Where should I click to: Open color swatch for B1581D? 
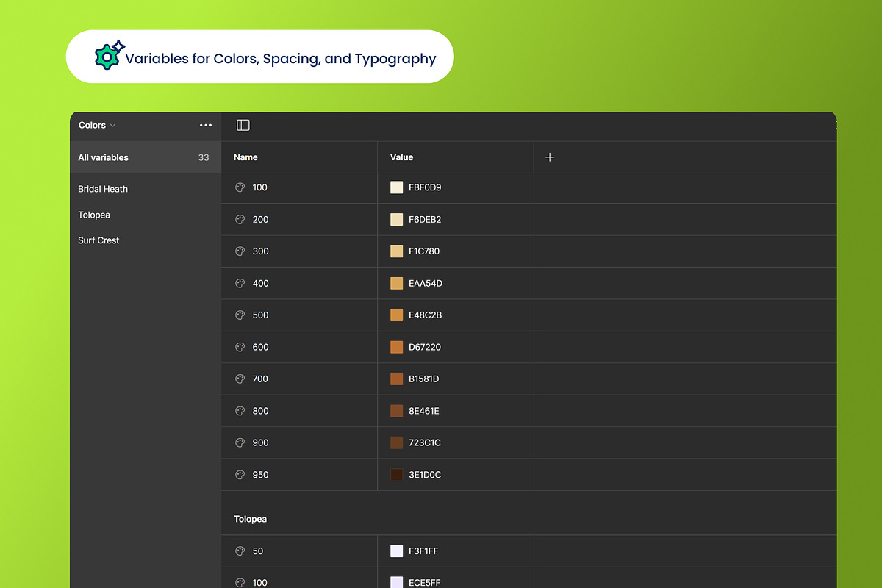[397, 379]
